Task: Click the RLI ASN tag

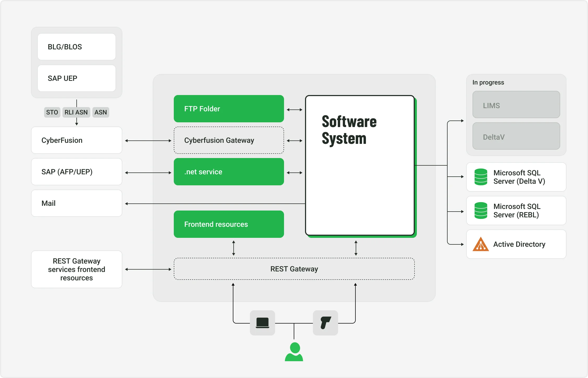Action: pyautogui.click(x=76, y=112)
